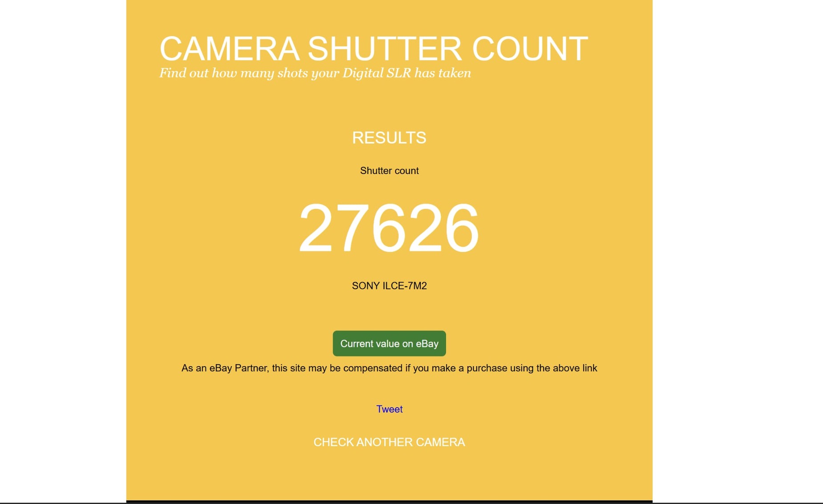The image size is (823, 504).
Task: Click the 'Shutter count' label
Action: click(x=389, y=171)
